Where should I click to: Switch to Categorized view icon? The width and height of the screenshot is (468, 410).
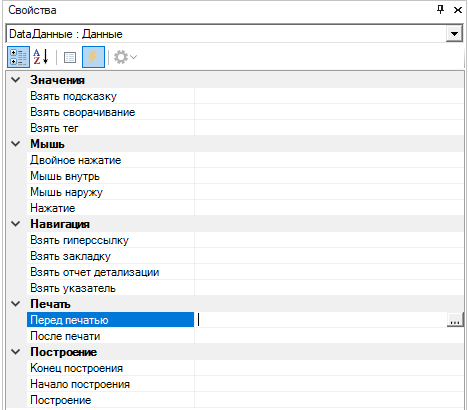18,57
